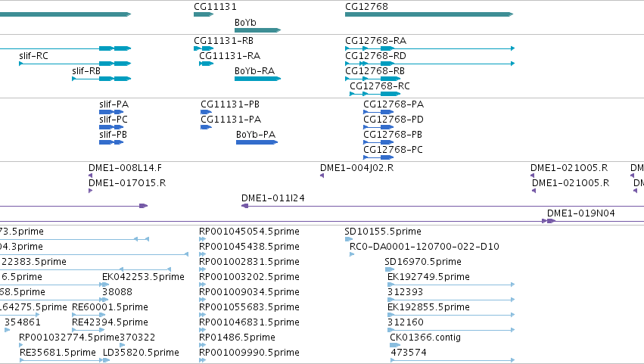Click the DME1-008L14.F BAC end label

tap(126, 168)
